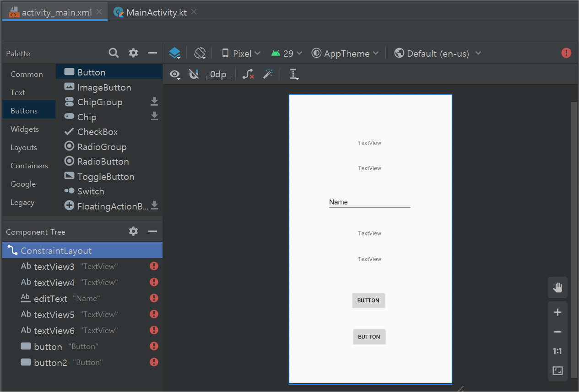Set default margins 0dp

218,75
